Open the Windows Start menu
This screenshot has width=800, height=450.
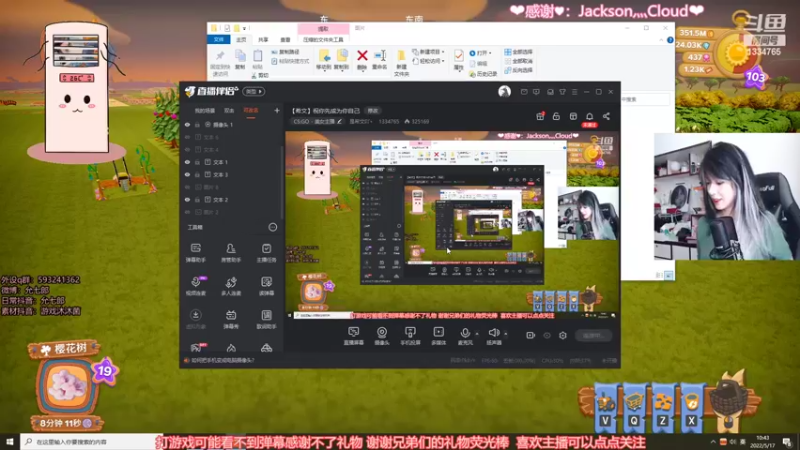pos(10,441)
